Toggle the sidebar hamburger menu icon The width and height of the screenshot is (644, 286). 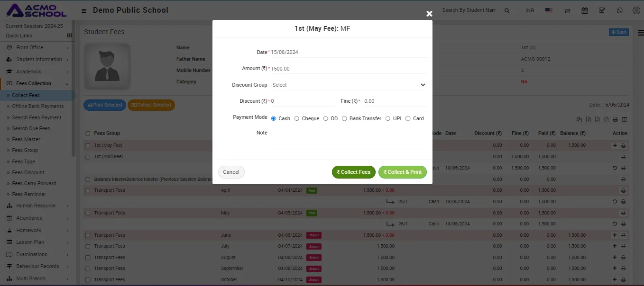click(84, 10)
